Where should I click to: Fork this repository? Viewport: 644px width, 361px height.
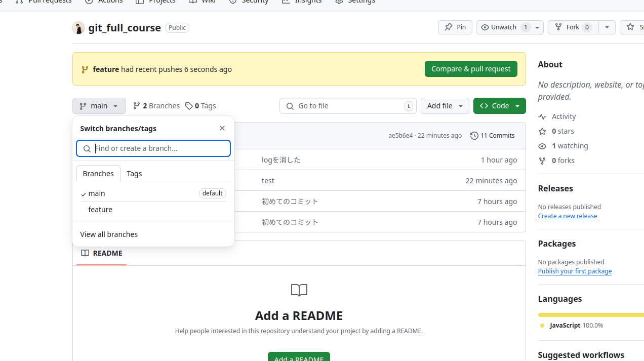tap(573, 27)
